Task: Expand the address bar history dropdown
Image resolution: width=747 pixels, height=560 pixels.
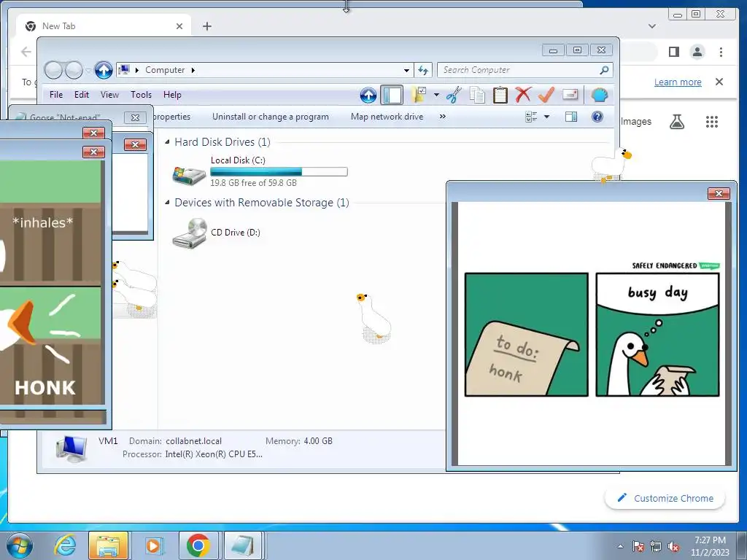Action: pos(406,70)
